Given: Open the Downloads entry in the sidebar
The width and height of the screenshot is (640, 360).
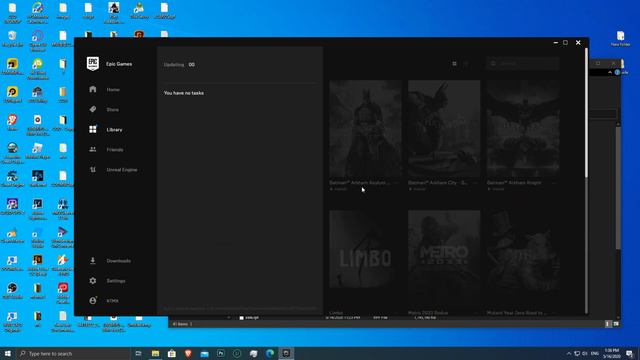Looking at the screenshot, I should click(110, 260).
